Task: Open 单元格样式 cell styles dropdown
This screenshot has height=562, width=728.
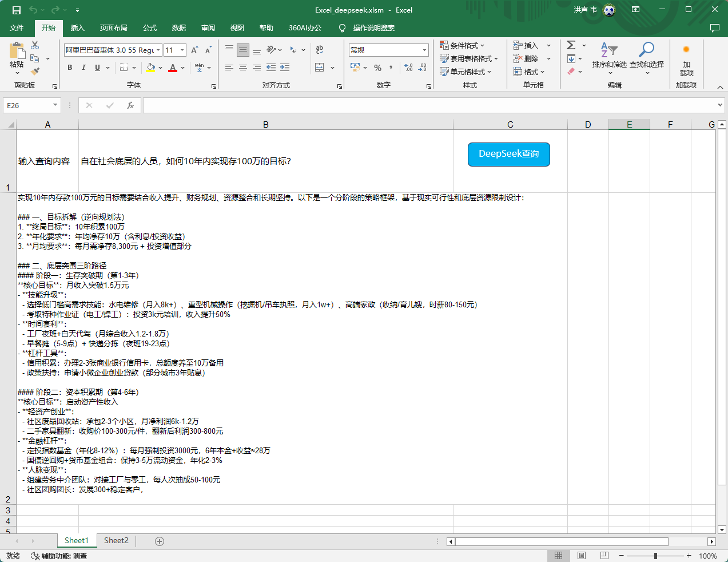Action: click(466, 72)
